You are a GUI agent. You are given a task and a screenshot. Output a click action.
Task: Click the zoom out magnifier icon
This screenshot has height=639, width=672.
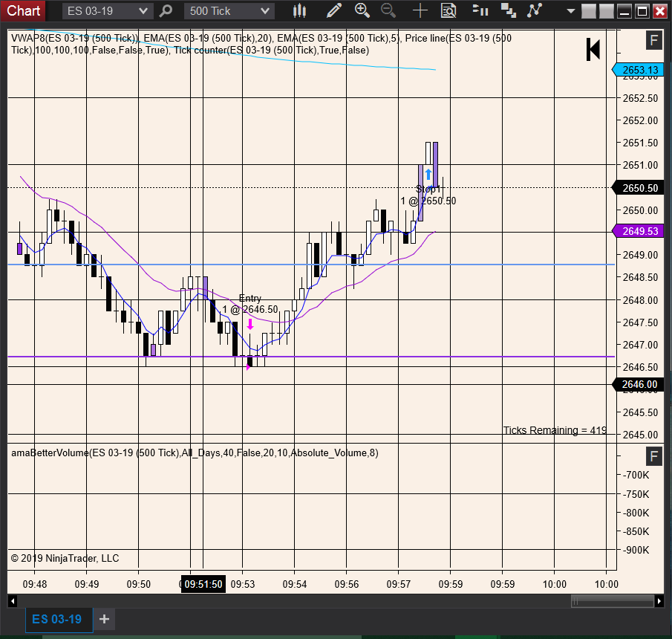click(x=388, y=10)
